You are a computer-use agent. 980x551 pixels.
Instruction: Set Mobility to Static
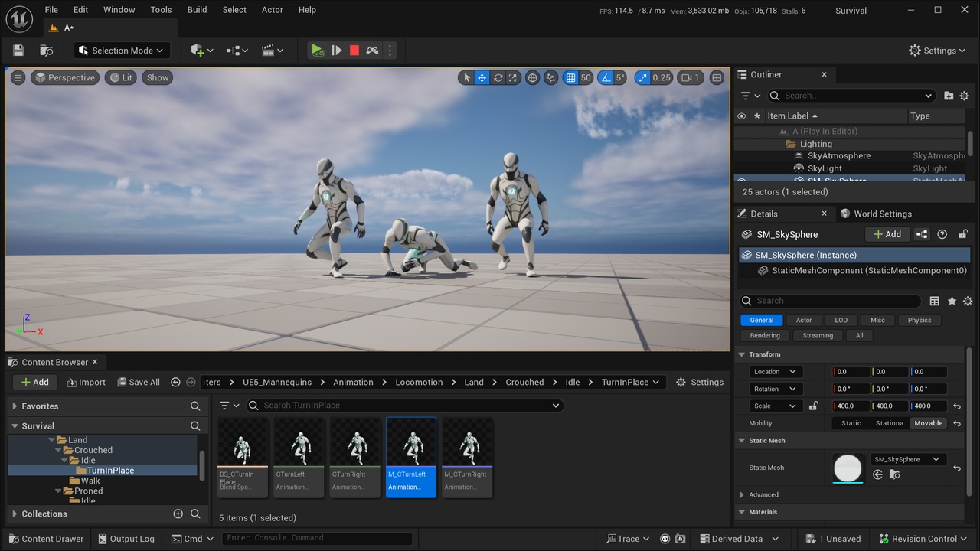pos(851,423)
